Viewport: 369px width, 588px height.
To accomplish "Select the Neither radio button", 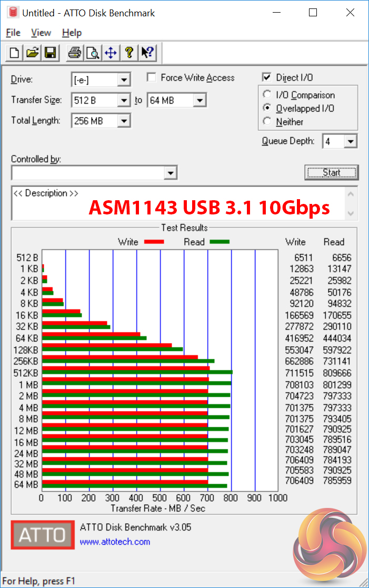I will pos(267,122).
